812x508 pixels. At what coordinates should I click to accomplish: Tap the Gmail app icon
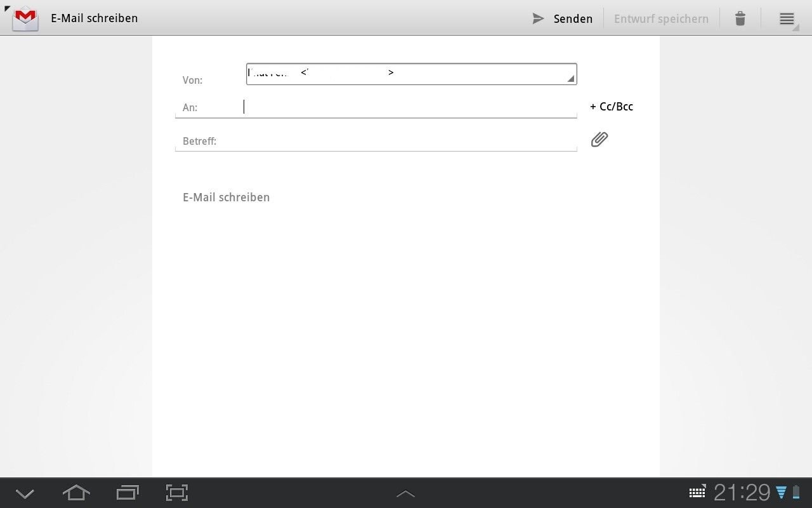click(x=25, y=18)
